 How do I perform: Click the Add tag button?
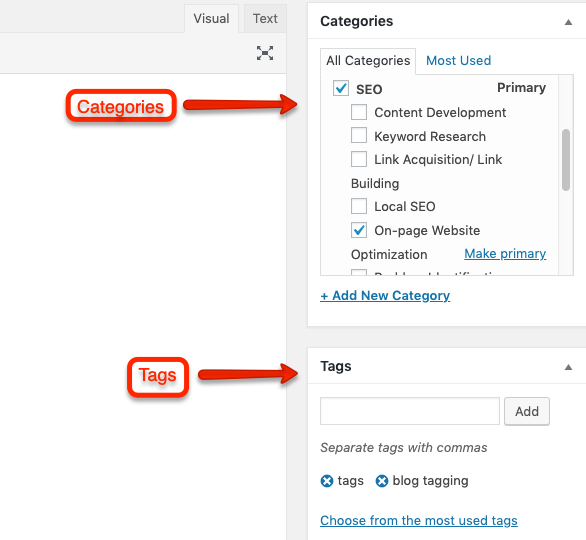pyautogui.click(x=527, y=411)
